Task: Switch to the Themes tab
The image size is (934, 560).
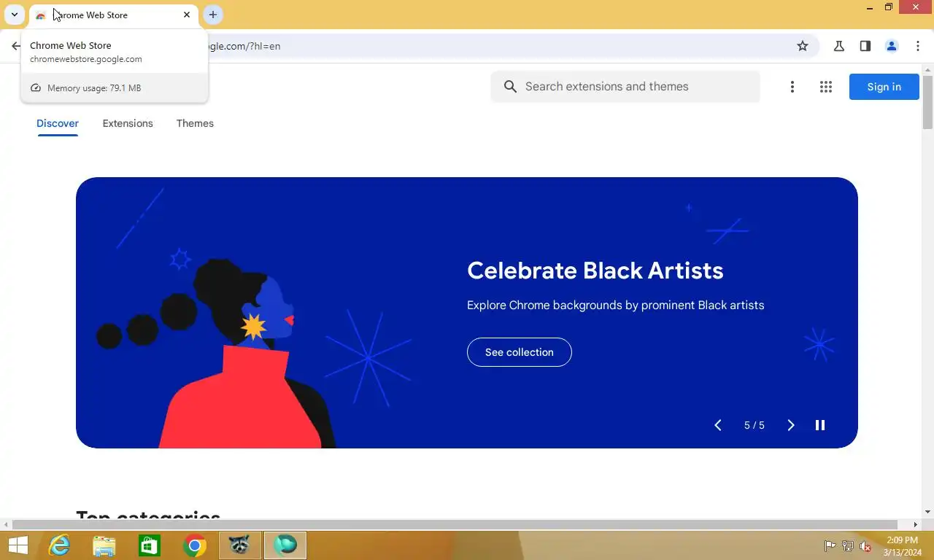Action: point(195,123)
